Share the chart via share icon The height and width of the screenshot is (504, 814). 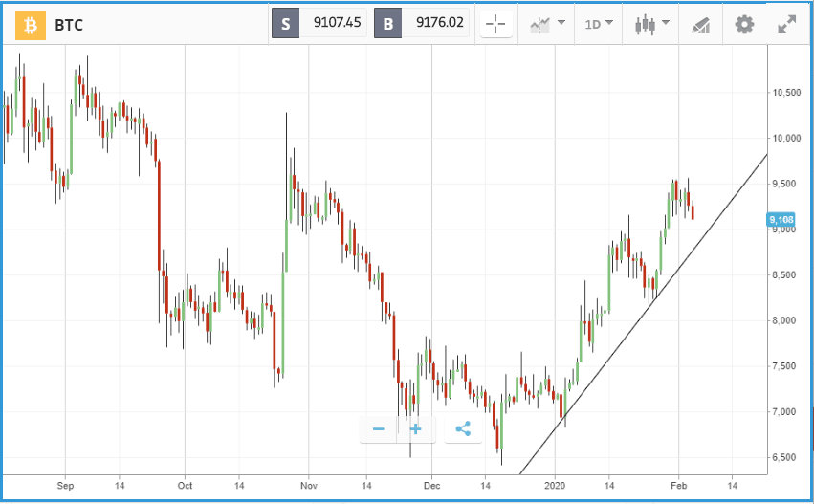click(463, 429)
